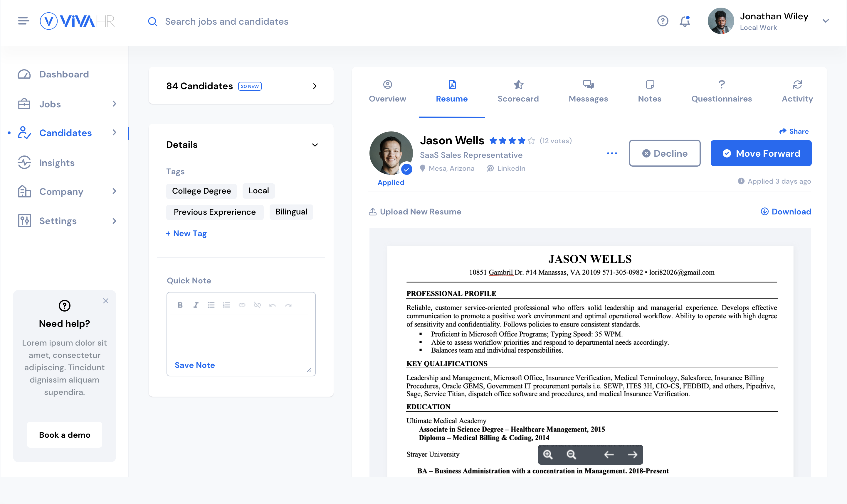Expand the 84 Candidates list arrow

pyautogui.click(x=315, y=86)
